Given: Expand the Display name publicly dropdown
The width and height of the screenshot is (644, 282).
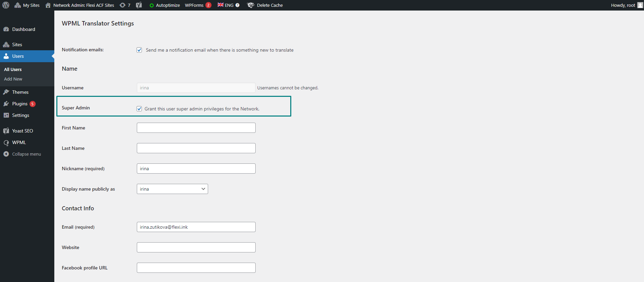Looking at the screenshot, I should coord(172,189).
